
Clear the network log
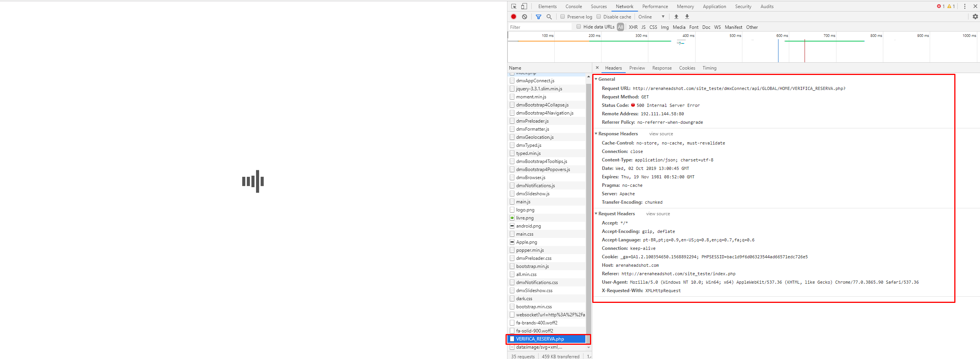tap(524, 17)
